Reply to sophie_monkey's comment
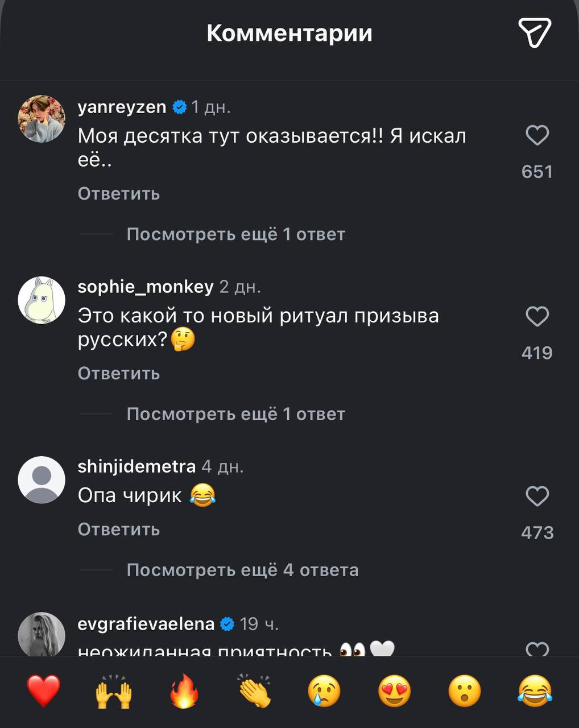Screen dimensions: 579x728 coord(118,374)
